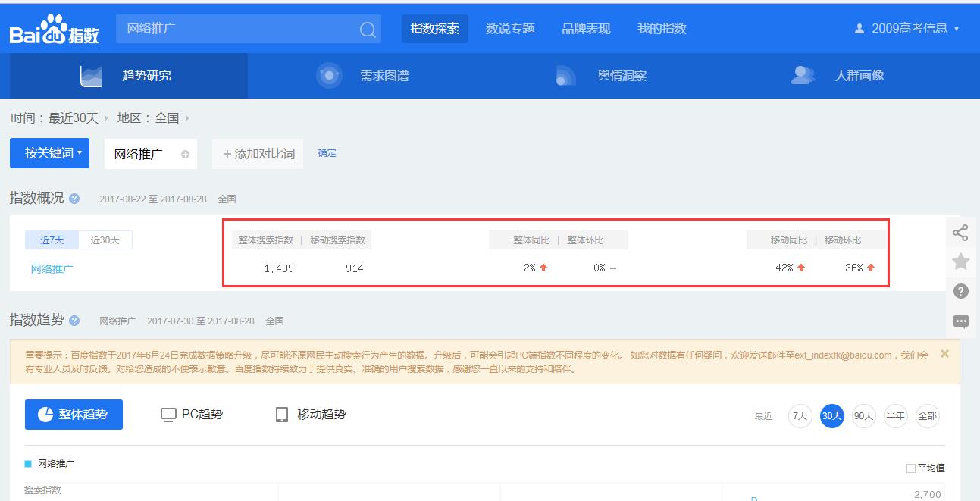Open the 按关键词 dropdown

[49, 152]
